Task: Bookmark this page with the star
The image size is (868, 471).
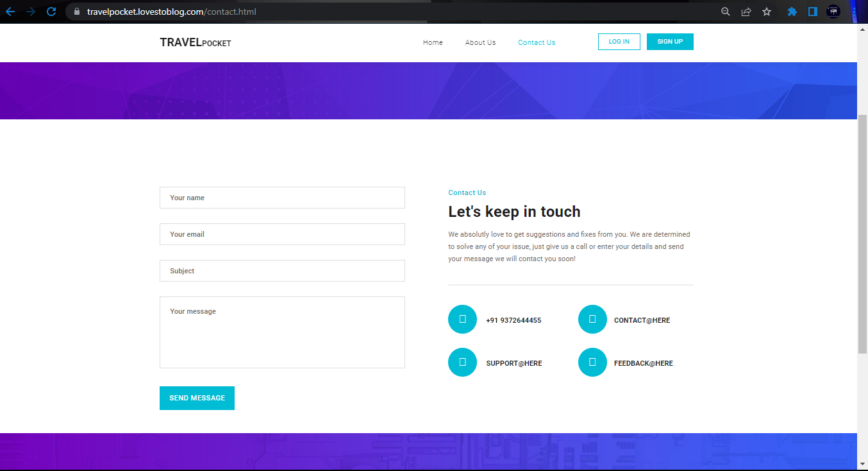Action: [767, 12]
